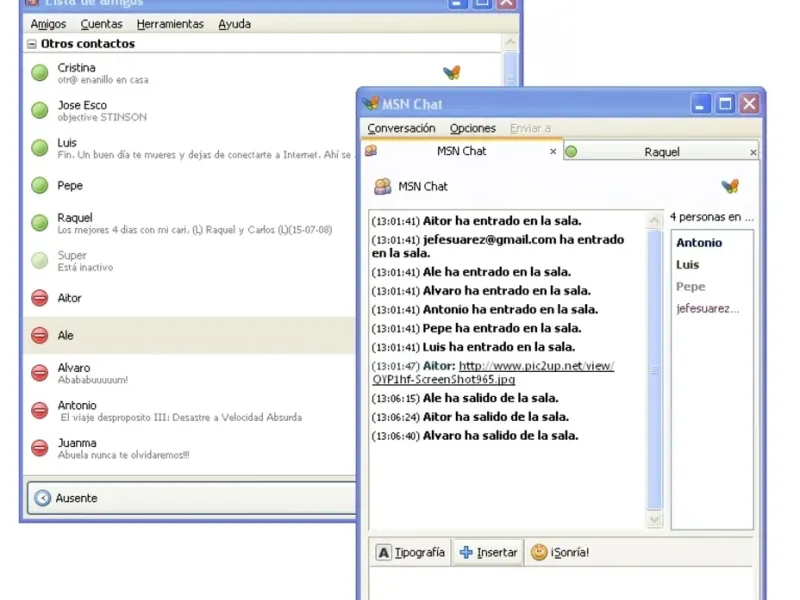Click Ale's red offline status icon

40,336
